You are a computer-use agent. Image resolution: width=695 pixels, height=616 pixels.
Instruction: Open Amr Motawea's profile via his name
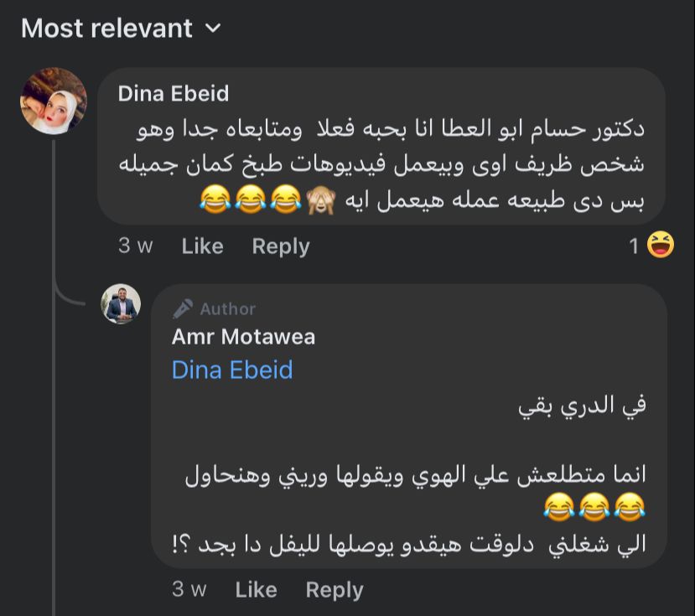(243, 337)
